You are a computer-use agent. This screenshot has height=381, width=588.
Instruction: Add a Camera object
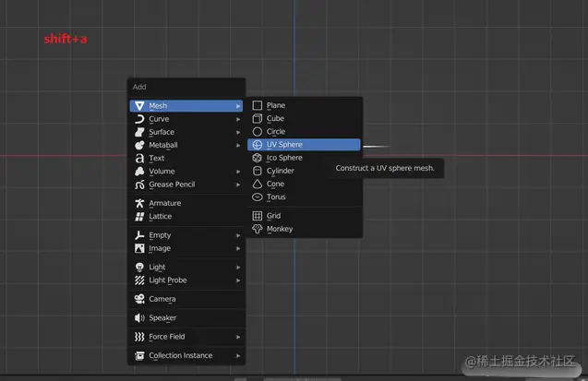(x=186, y=299)
